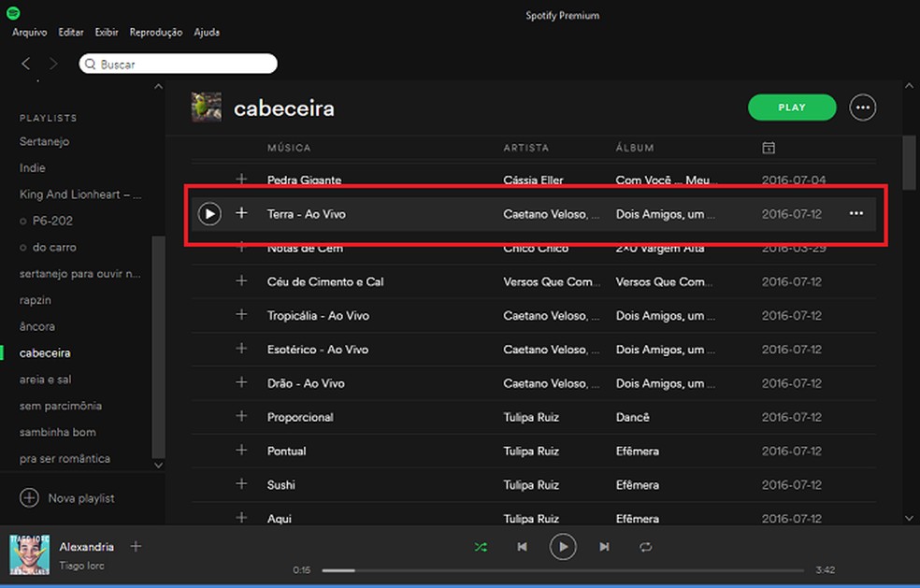The image size is (920, 588).
Task: Click inside the Buscar search field
Action: click(x=178, y=64)
